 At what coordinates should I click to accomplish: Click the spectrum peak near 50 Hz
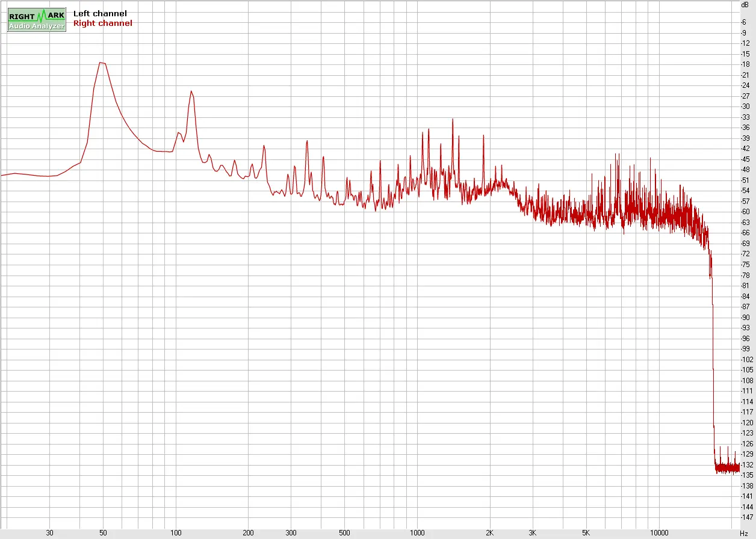tap(102, 63)
